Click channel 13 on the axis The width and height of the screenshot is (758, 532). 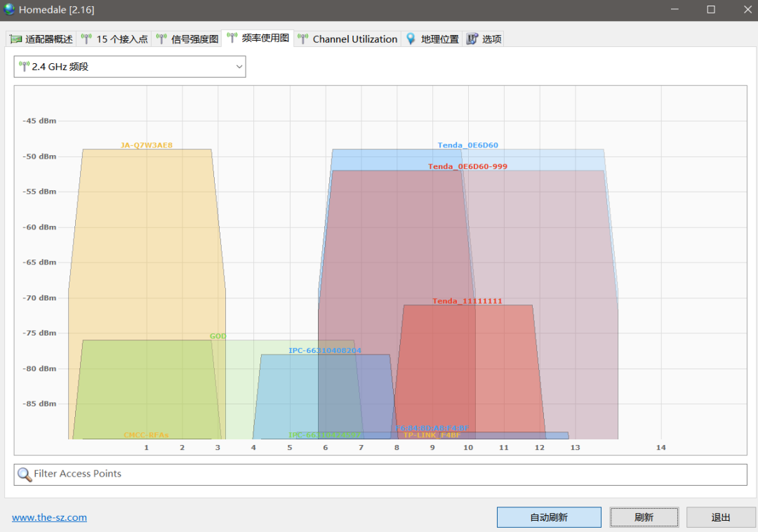point(576,448)
